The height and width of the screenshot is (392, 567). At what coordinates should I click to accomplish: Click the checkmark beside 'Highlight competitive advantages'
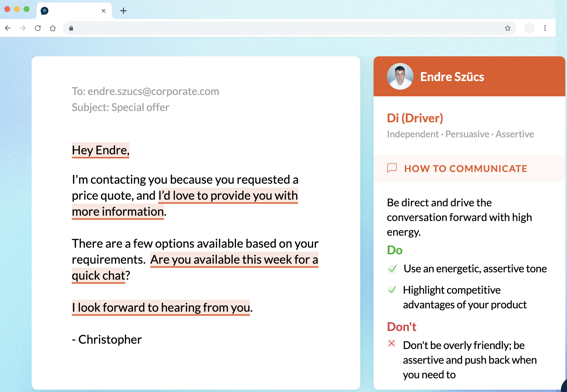coord(393,290)
